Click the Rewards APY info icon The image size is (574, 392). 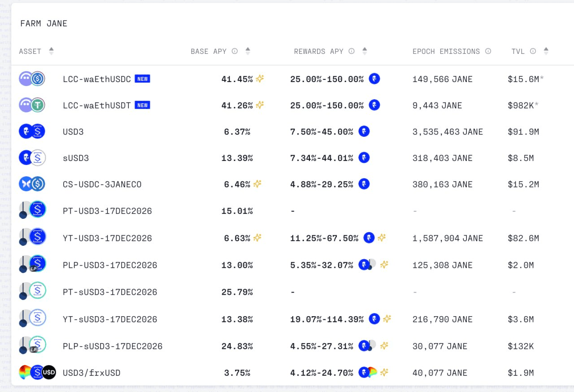coord(352,52)
